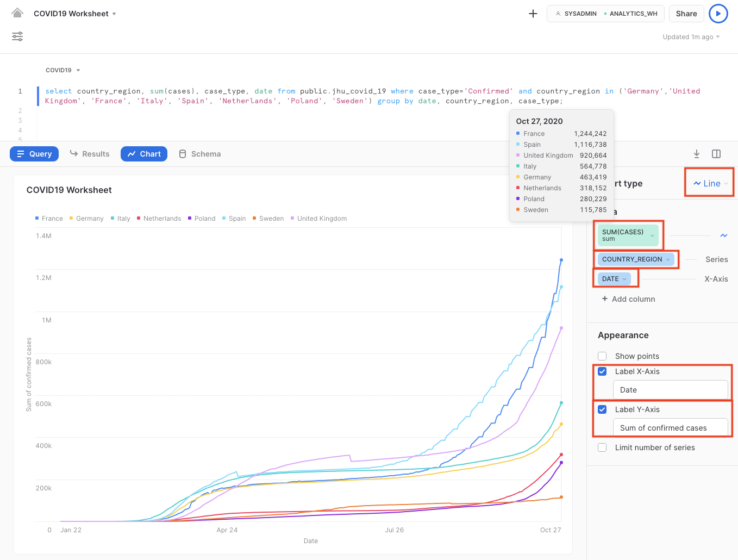Open the Schema tab

pos(199,154)
